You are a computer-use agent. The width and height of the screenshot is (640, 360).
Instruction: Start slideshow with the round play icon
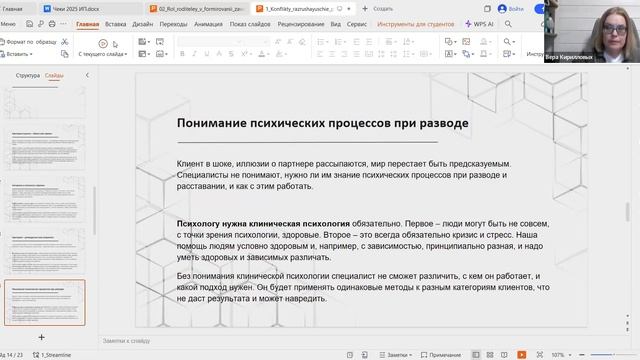click(x=103, y=43)
